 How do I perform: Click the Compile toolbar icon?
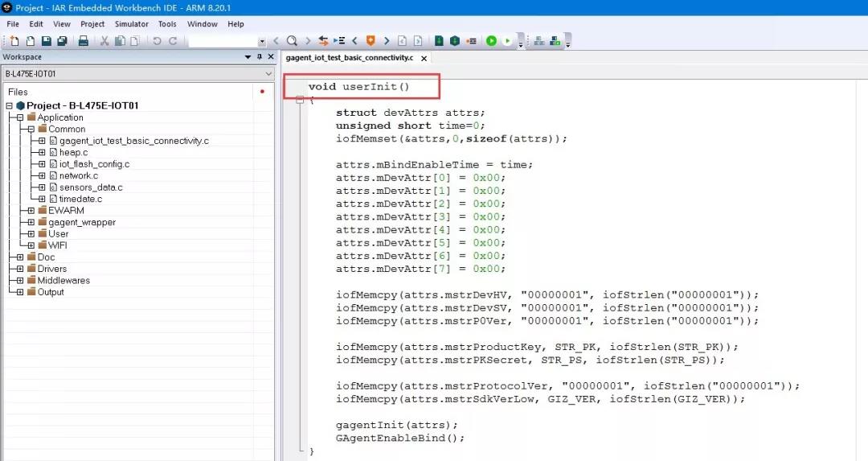[x=439, y=41]
